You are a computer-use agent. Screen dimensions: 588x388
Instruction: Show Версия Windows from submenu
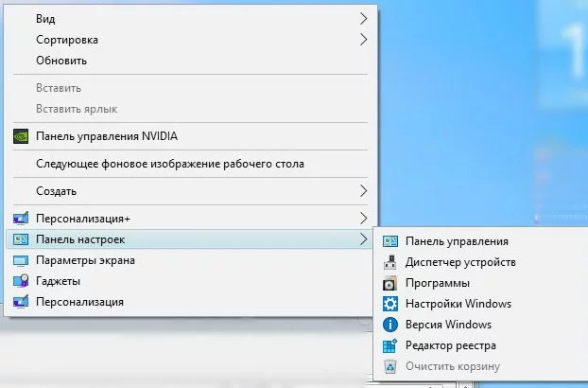(481, 325)
